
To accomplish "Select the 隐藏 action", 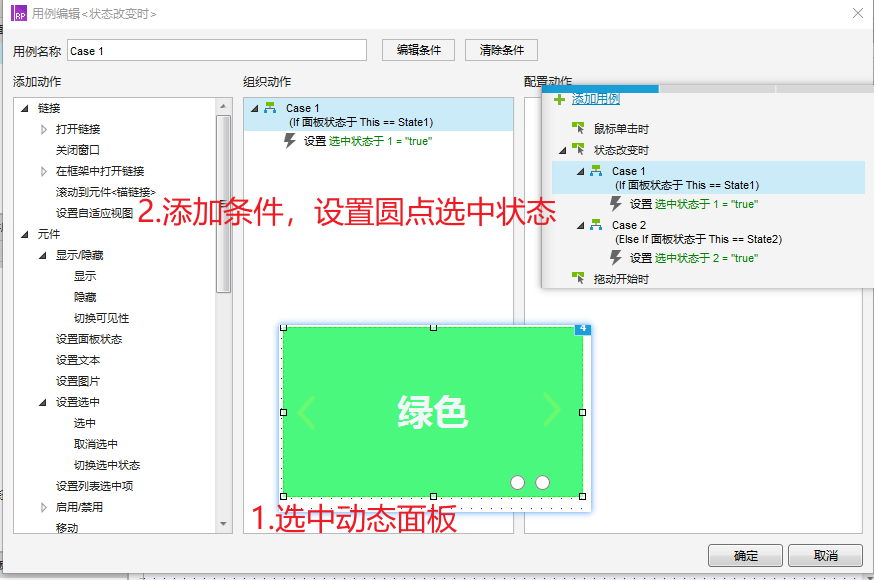I will [85, 297].
